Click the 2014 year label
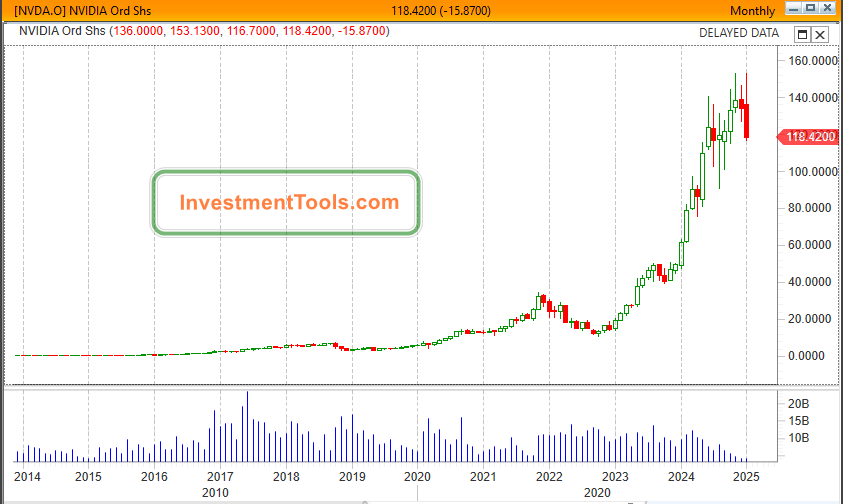The height and width of the screenshot is (504, 843). [27, 477]
